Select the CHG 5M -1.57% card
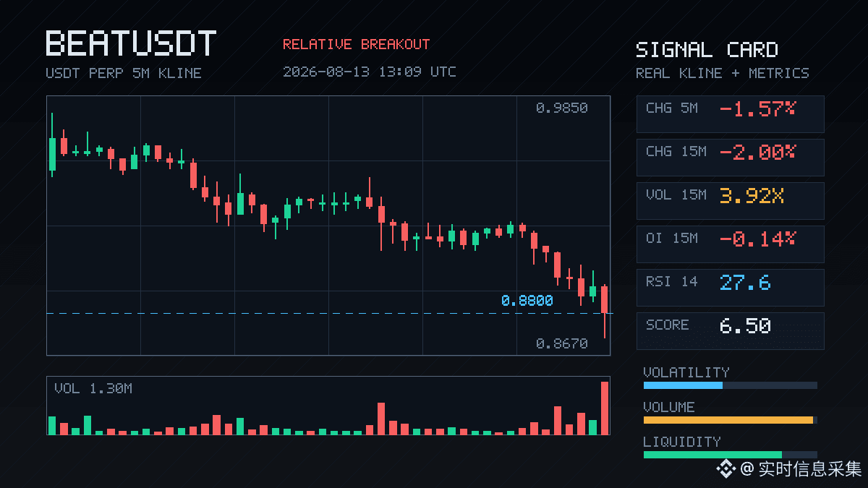This screenshot has width=868, height=488. pos(730,114)
